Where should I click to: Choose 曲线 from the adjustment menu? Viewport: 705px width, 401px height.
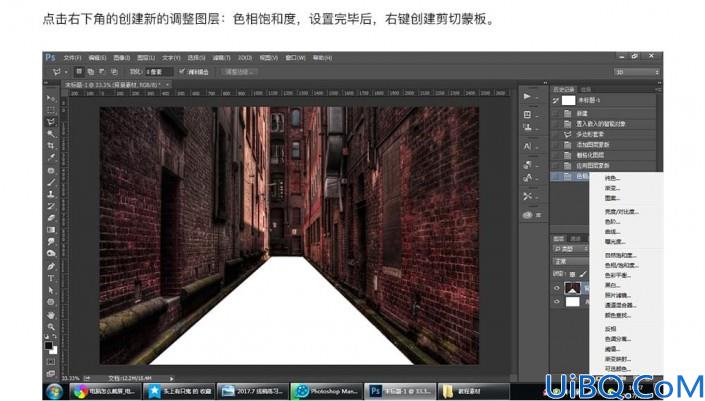pos(612,232)
